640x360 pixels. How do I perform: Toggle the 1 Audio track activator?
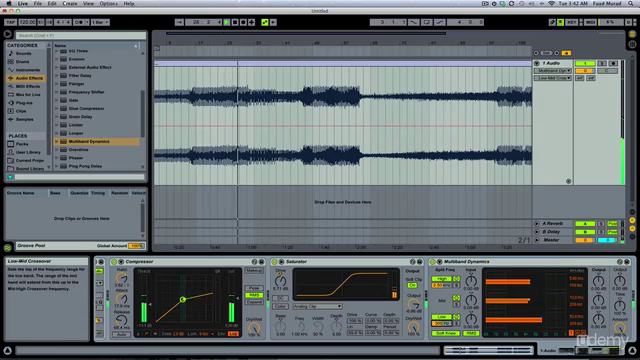[584, 63]
